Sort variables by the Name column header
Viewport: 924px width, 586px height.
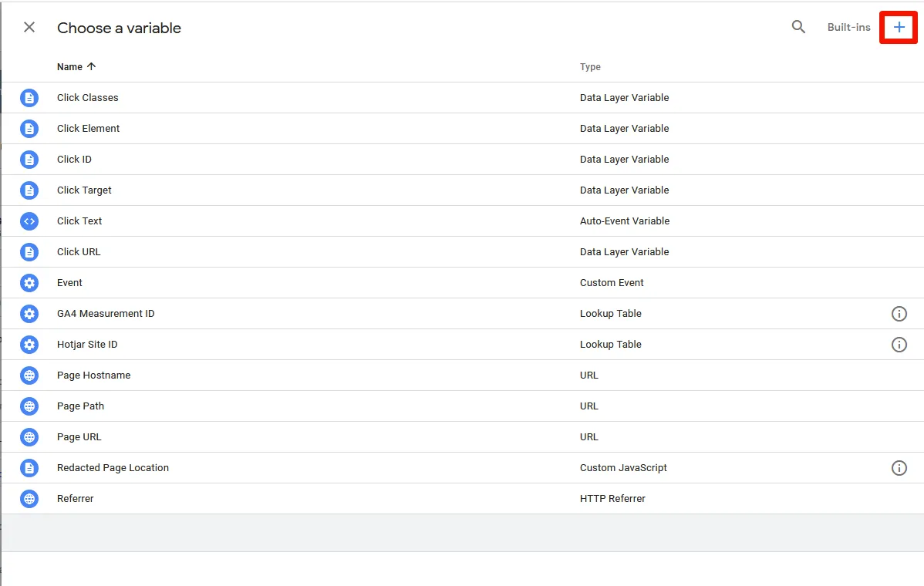69,67
